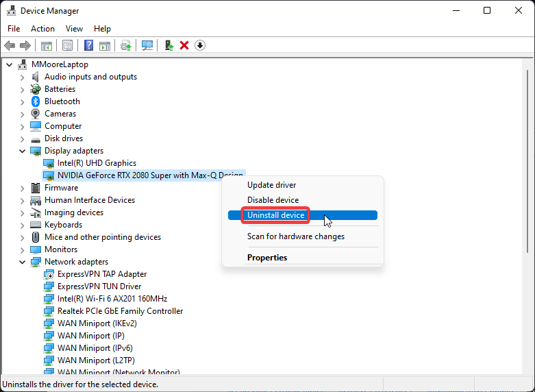The width and height of the screenshot is (535, 392).
Task: Choose Update driver from context menu
Action: 303,185
